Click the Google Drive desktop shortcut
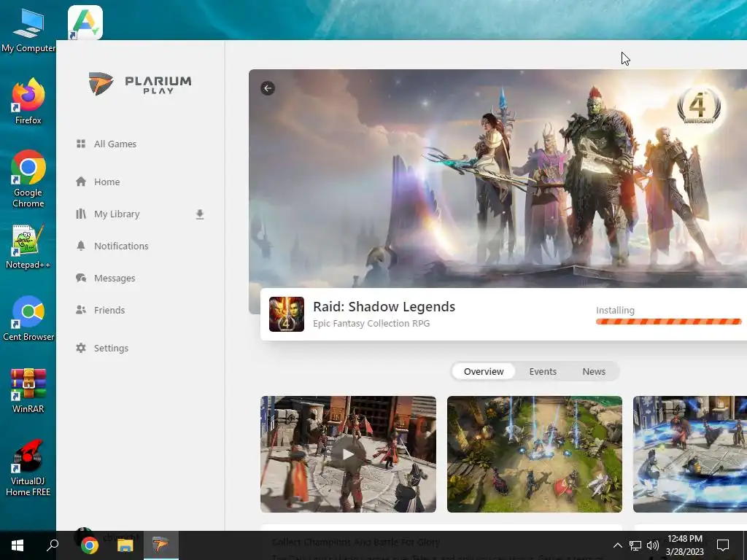The width and height of the screenshot is (747, 560). pyautogui.click(x=85, y=23)
